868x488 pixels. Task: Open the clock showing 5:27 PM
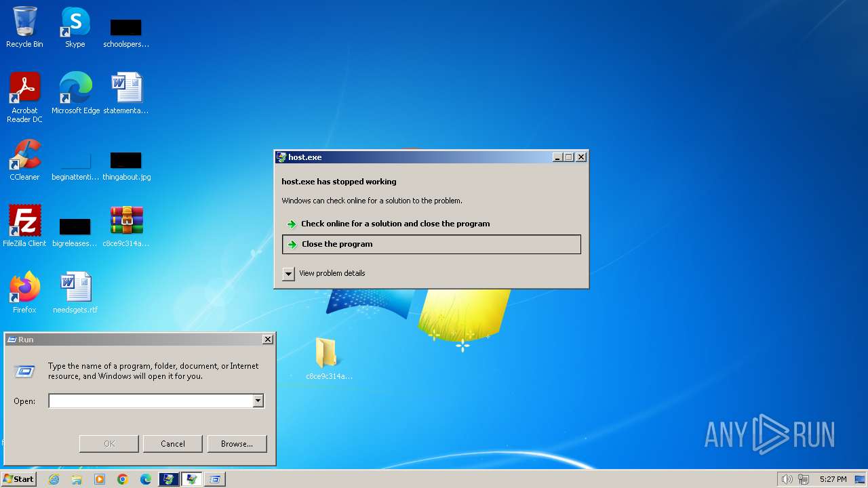point(833,479)
